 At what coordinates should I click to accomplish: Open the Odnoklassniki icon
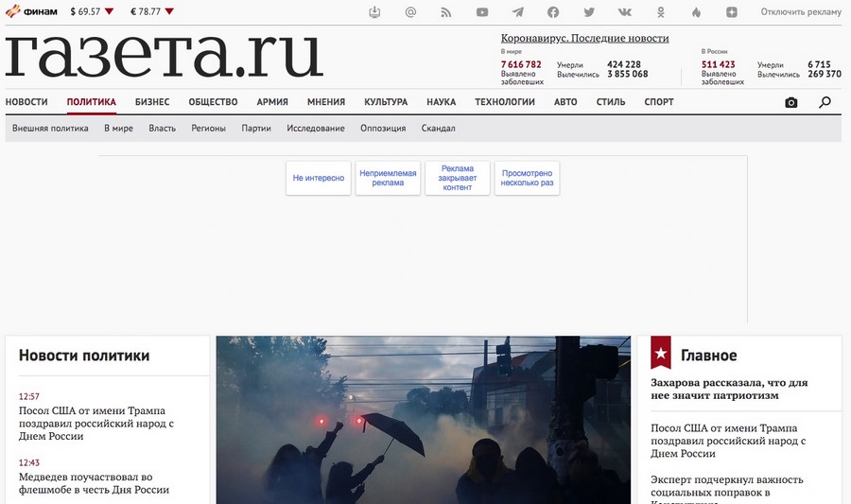[661, 12]
